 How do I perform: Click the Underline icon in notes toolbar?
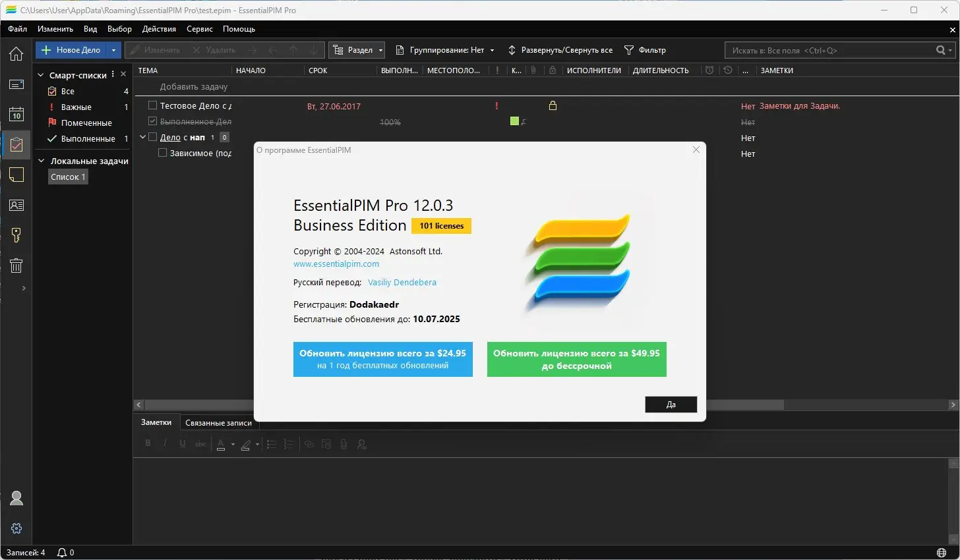click(x=183, y=444)
